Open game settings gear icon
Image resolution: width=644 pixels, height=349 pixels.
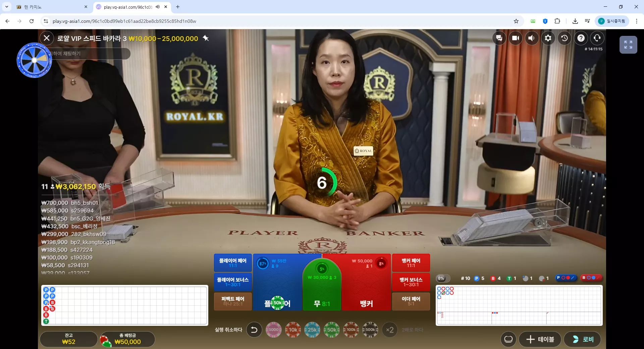[x=548, y=38]
